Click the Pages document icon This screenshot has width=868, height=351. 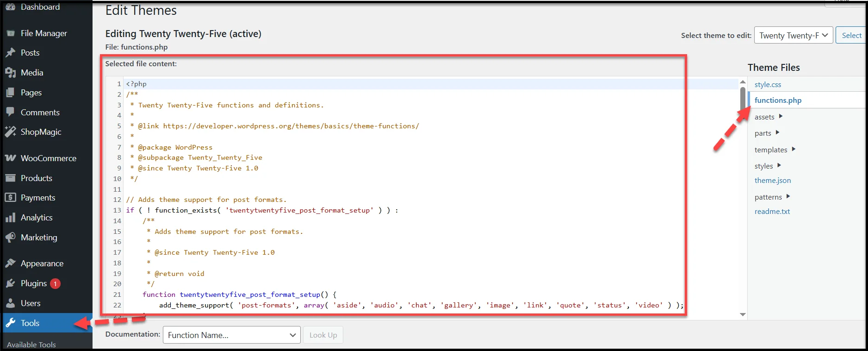[10, 93]
